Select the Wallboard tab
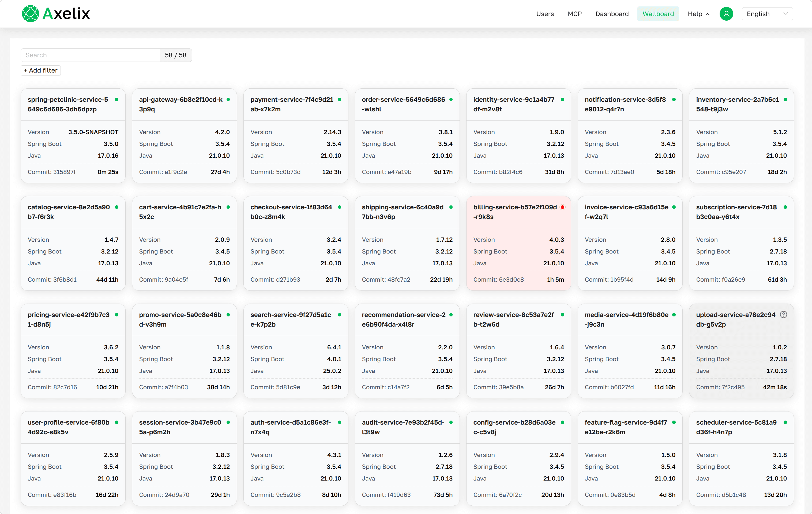812x514 pixels. coord(658,14)
